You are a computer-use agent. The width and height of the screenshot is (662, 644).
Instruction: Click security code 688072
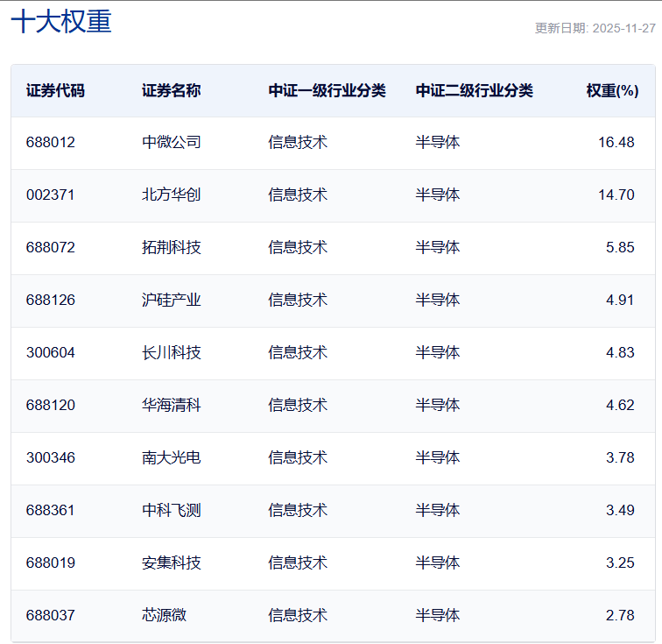(x=51, y=247)
